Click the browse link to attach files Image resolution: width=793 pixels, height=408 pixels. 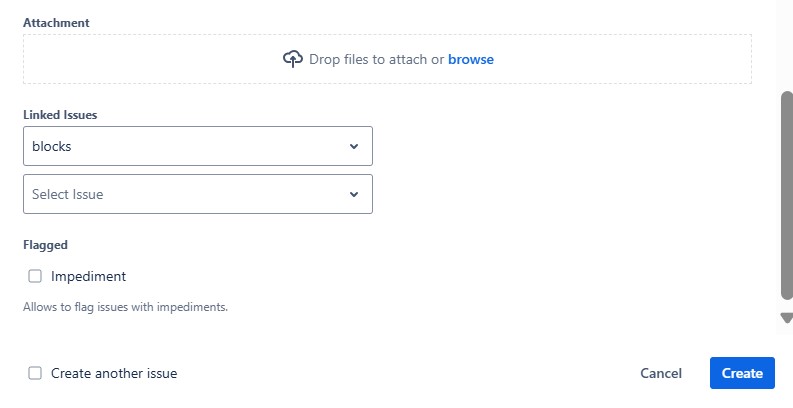pyautogui.click(x=470, y=59)
